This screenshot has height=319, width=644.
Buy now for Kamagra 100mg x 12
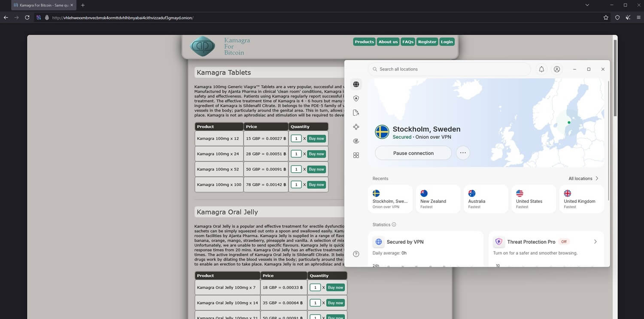tap(316, 138)
